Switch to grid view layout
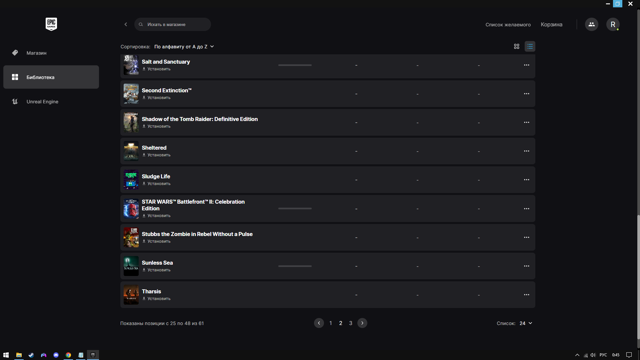The width and height of the screenshot is (640, 360). (x=516, y=47)
